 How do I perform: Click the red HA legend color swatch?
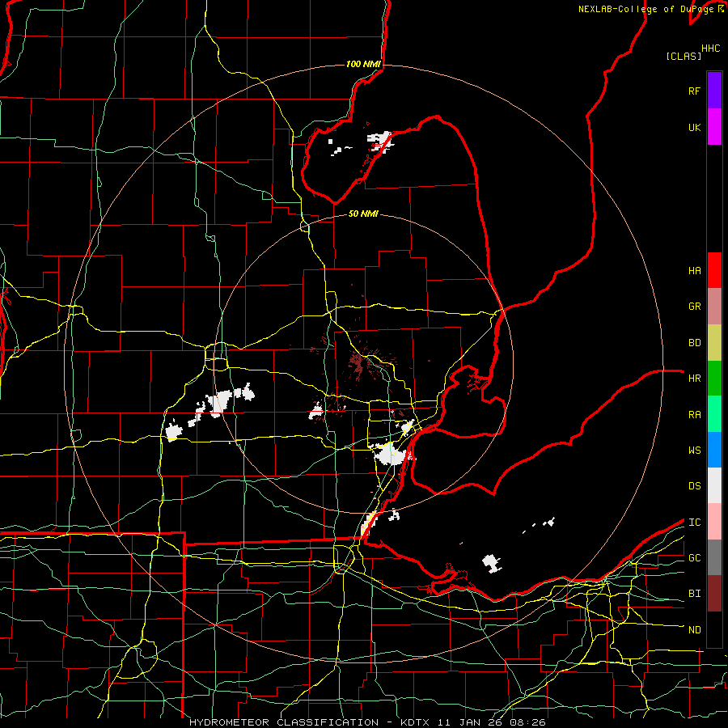click(714, 270)
